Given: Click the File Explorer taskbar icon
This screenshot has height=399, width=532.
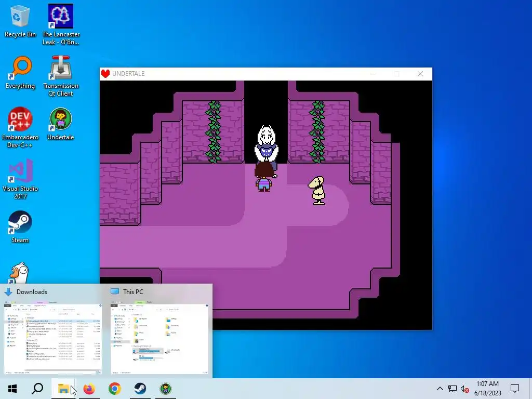Looking at the screenshot, I should (x=63, y=389).
